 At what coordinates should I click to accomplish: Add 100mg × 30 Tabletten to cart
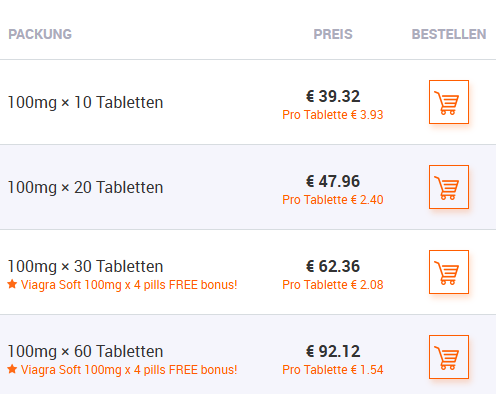click(449, 272)
